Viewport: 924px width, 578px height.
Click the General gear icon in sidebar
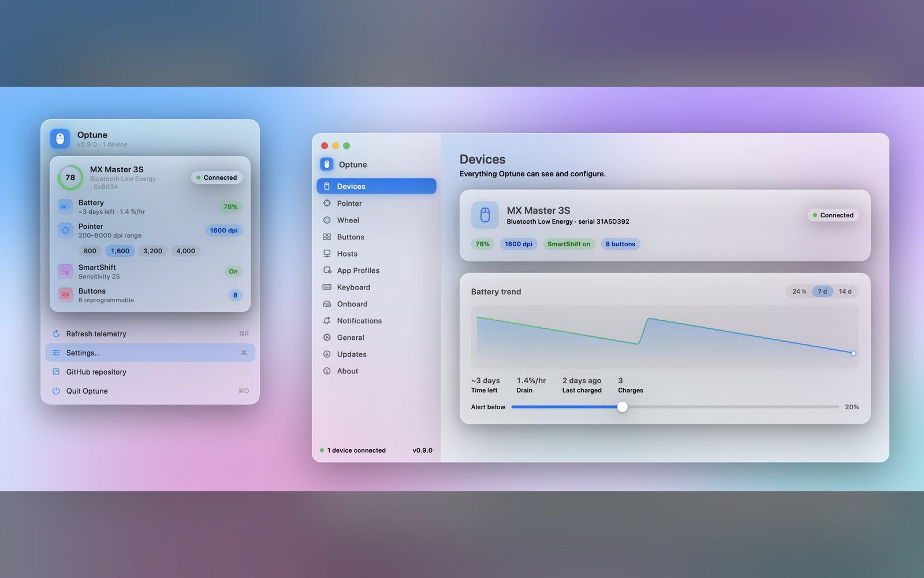point(327,338)
